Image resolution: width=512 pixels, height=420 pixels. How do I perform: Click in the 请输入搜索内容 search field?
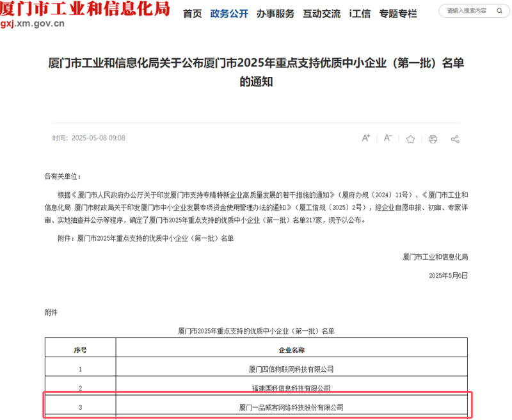[466, 12]
